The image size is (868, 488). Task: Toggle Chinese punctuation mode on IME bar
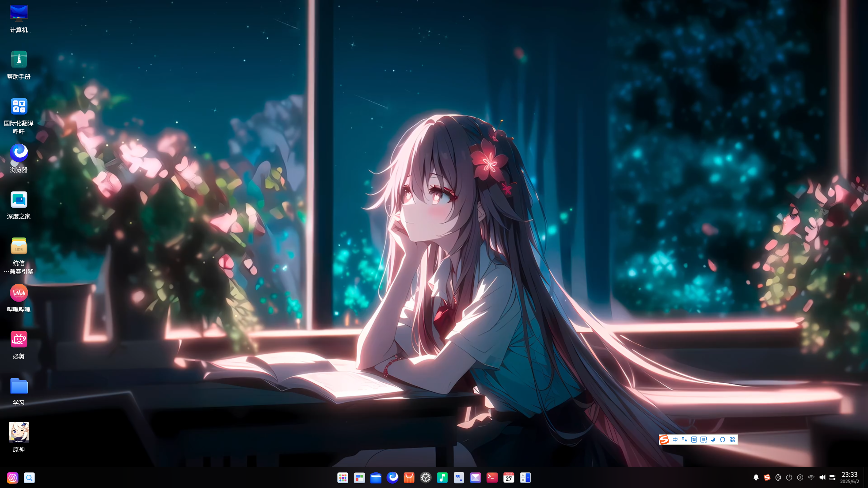click(685, 440)
